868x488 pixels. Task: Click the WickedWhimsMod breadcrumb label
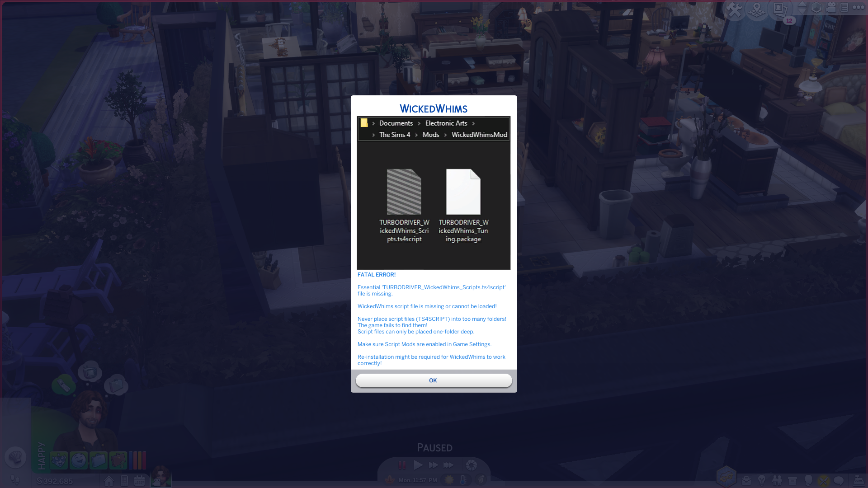click(479, 135)
